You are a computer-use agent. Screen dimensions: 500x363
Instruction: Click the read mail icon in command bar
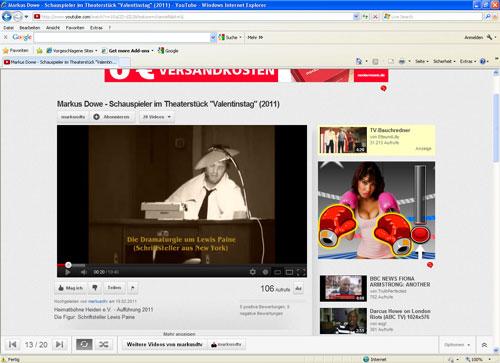tap(391, 61)
